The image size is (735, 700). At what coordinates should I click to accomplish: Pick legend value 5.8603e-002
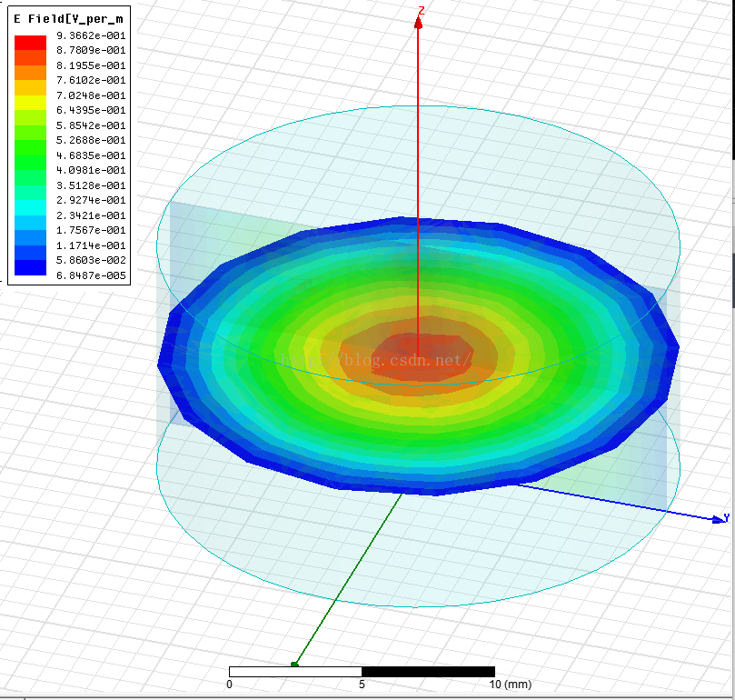point(91,260)
